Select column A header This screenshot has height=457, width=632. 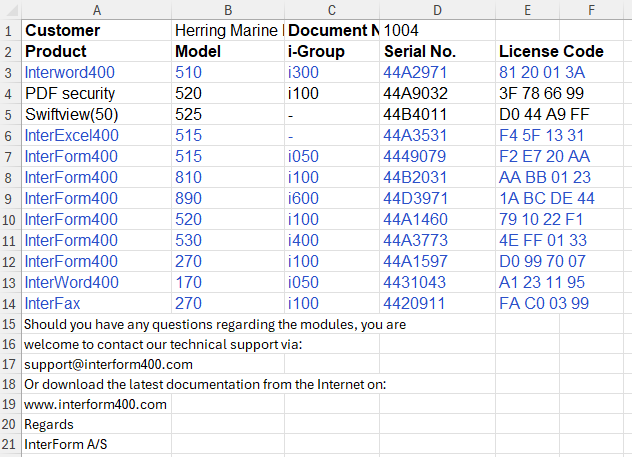pyautogui.click(x=97, y=10)
